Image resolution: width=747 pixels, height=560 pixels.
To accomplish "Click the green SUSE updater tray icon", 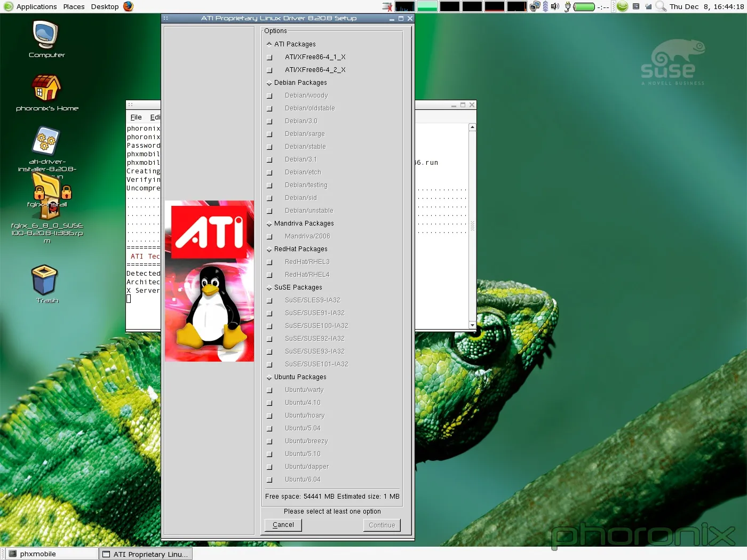I will click(622, 6).
